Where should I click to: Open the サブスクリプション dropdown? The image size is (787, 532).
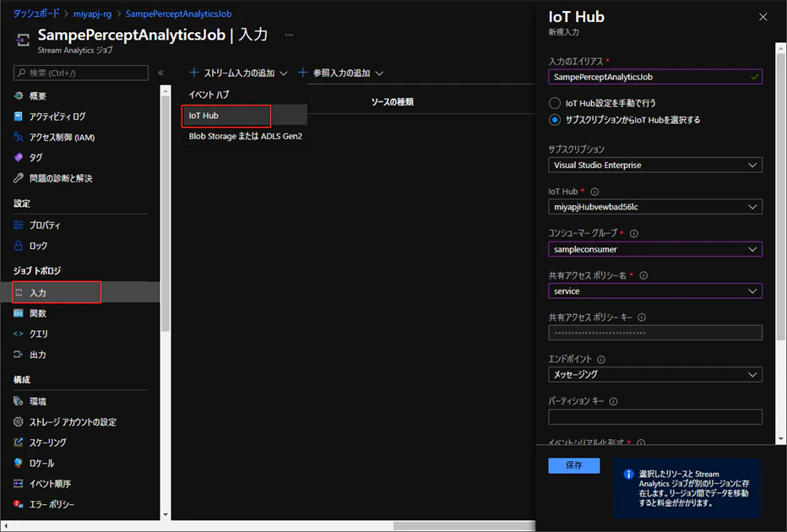[655, 166]
